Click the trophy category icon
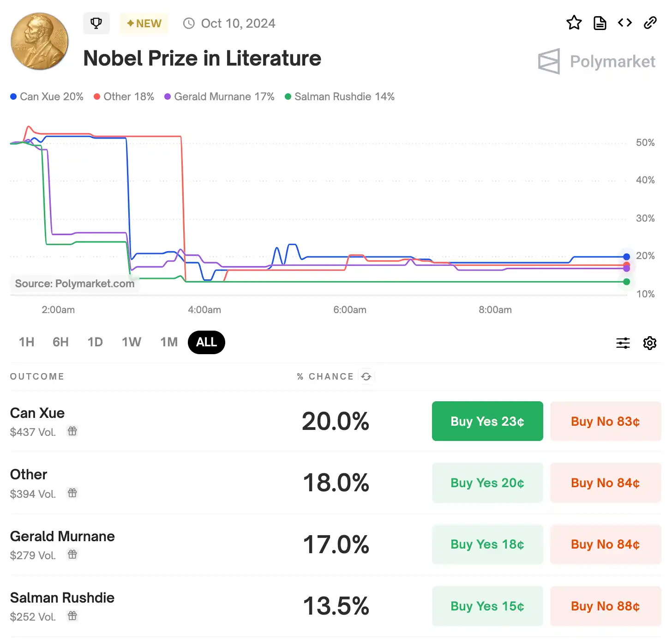 96,23
